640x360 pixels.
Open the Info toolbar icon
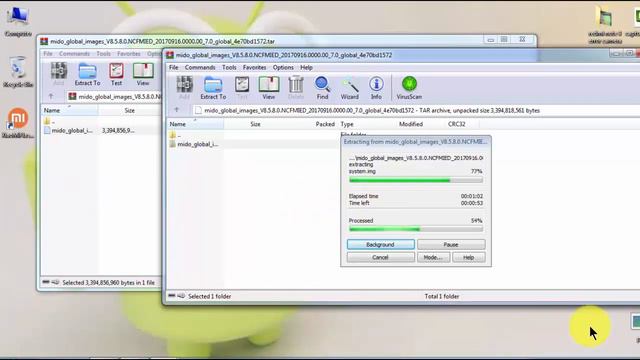click(x=376, y=87)
